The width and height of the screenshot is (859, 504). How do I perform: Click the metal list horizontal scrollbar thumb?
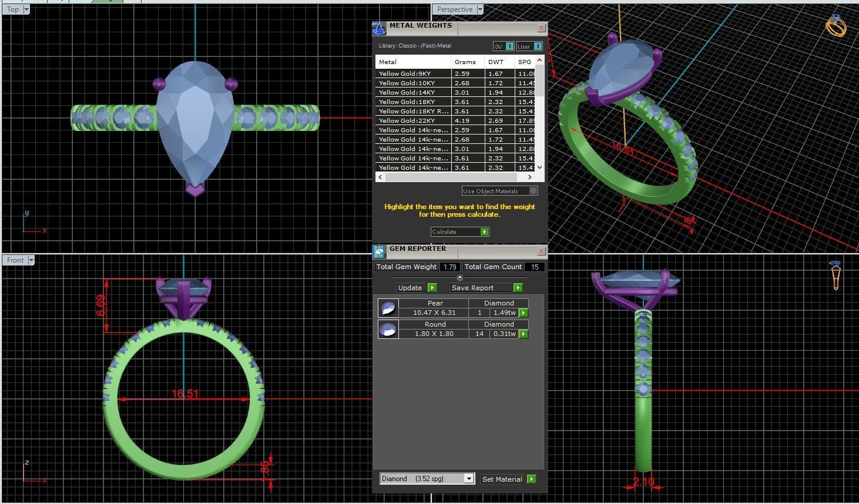click(451, 176)
